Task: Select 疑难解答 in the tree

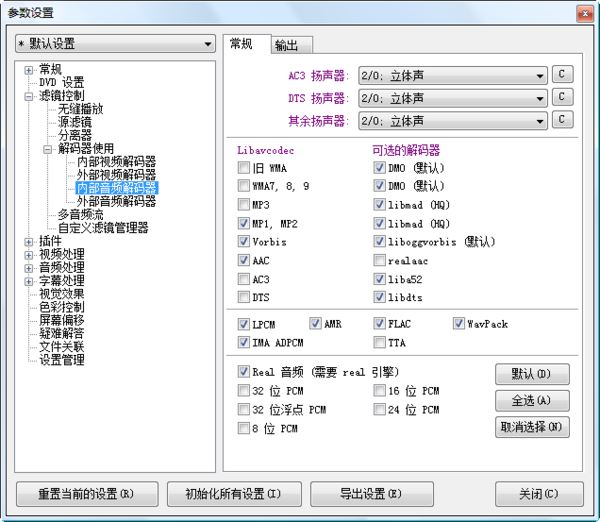Action: click(x=62, y=333)
